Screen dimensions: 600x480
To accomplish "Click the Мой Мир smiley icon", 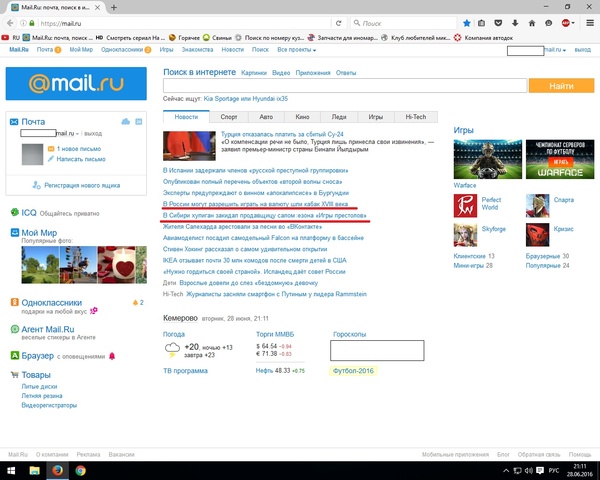I will pyautogui.click(x=15, y=232).
